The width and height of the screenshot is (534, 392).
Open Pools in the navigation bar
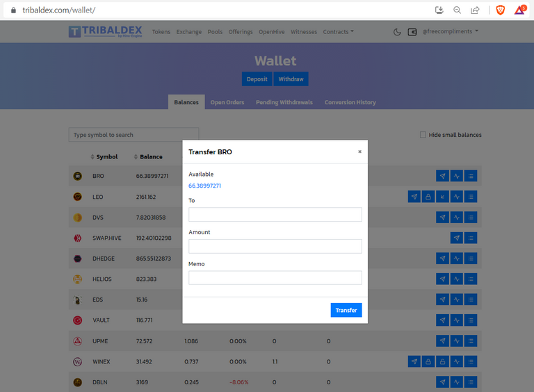coord(215,32)
